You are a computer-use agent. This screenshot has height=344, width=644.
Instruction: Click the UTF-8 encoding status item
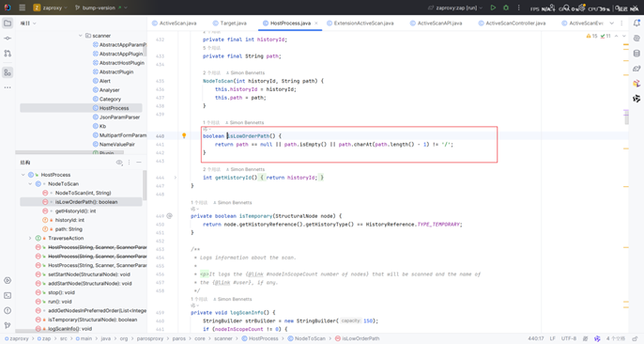pyautogui.click(x=569, y=338)
